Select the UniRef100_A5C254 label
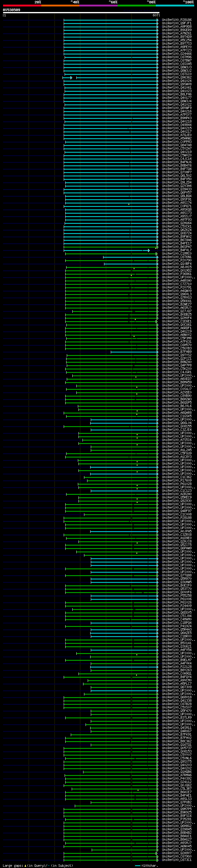The width and height of the screenshot is (197, 868). click(177, 40)
